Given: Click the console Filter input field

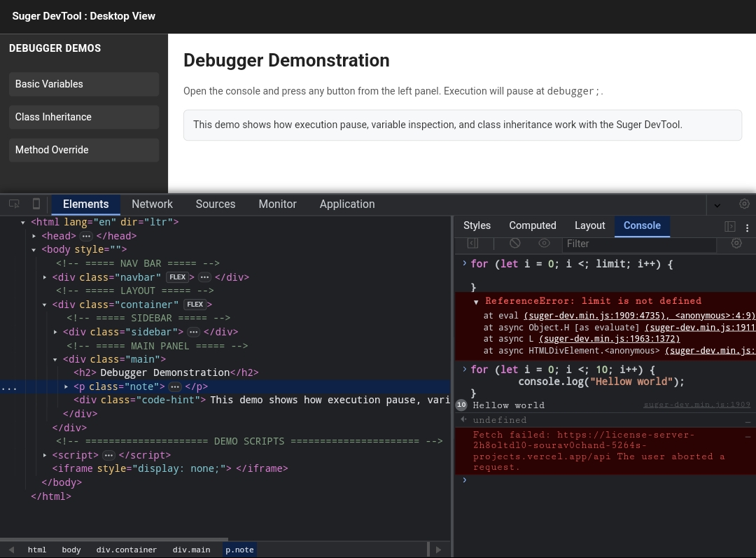Looking at the screenshot, I should pos(639,244).
